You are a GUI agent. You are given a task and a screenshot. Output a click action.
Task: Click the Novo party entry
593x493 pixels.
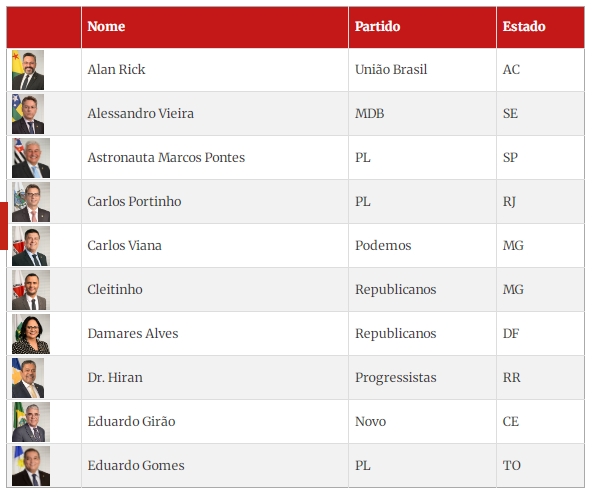(370, 422)
